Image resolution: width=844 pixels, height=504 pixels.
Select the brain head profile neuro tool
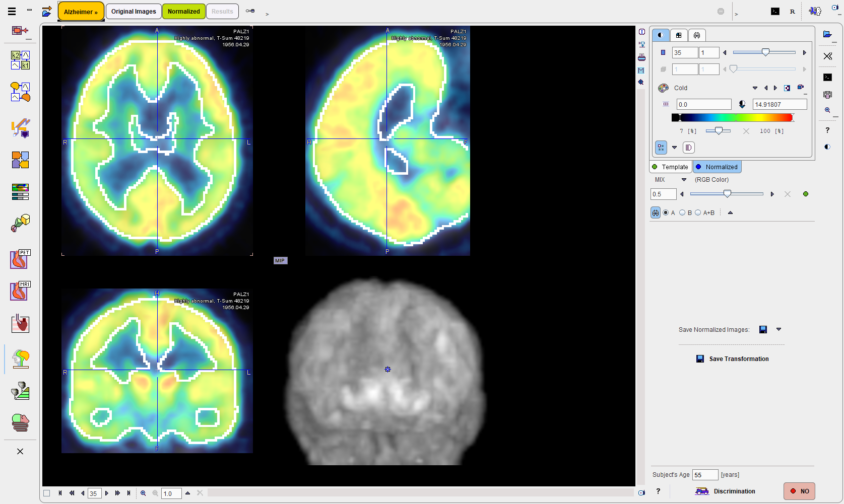tap(20, 359)
